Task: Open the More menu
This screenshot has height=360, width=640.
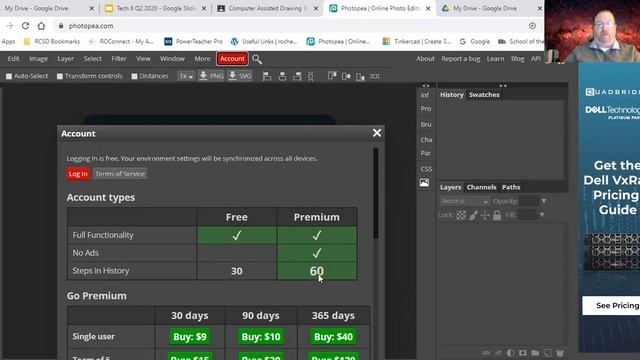Action: [202, 59]
